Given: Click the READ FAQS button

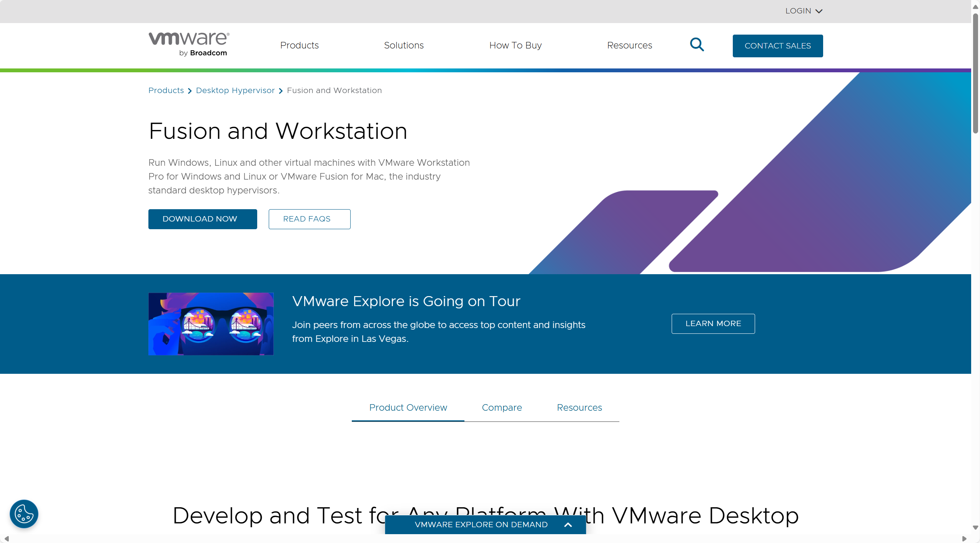Looking at the screenshot, I should pos(309,219).
